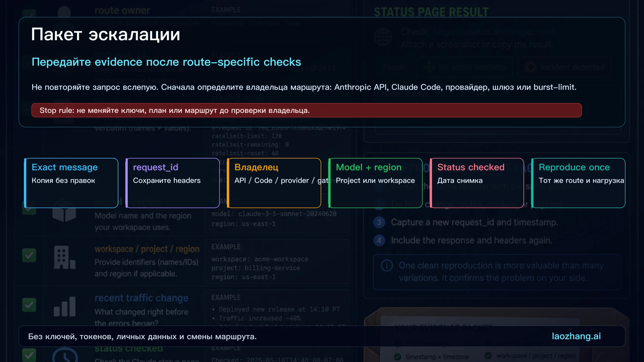Click the example line 'workspace: acme-workspace'
Image resolution: width=644 pixels, height=362 pixels.
(260, 259)
